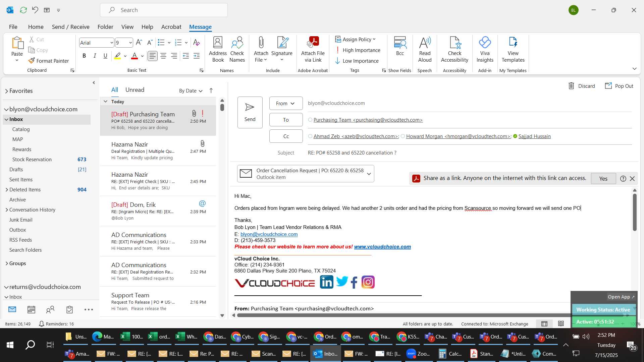
Task: Open the Arial font name dropdown
Action: pos(112,43)
